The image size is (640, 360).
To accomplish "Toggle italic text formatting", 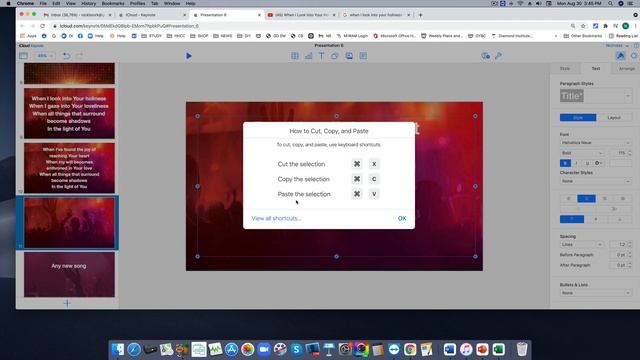I will pos(576,163).
